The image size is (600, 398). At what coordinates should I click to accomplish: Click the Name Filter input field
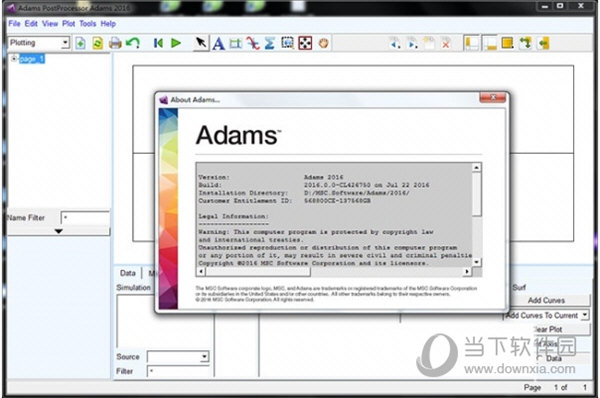(x=85, y=218)
